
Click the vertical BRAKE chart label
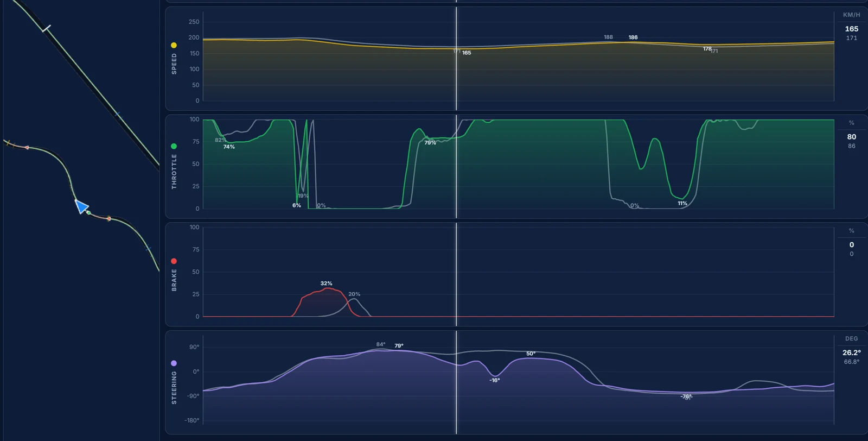pos(174,280)
